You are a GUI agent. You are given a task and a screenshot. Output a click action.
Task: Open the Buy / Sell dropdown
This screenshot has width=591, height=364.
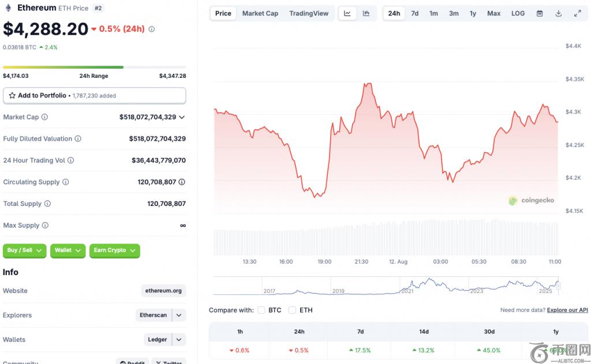(x=25, y=250)
